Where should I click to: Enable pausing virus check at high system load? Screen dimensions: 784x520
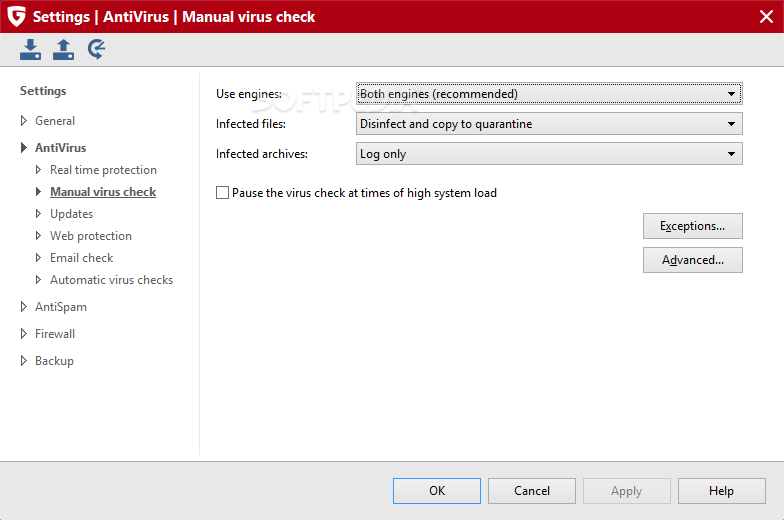pos(222,192)
